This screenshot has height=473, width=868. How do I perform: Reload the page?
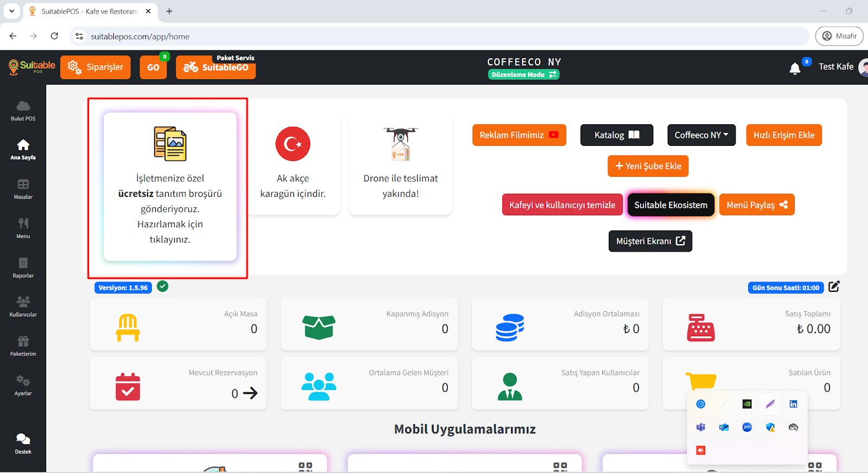[x=54, y=36]
